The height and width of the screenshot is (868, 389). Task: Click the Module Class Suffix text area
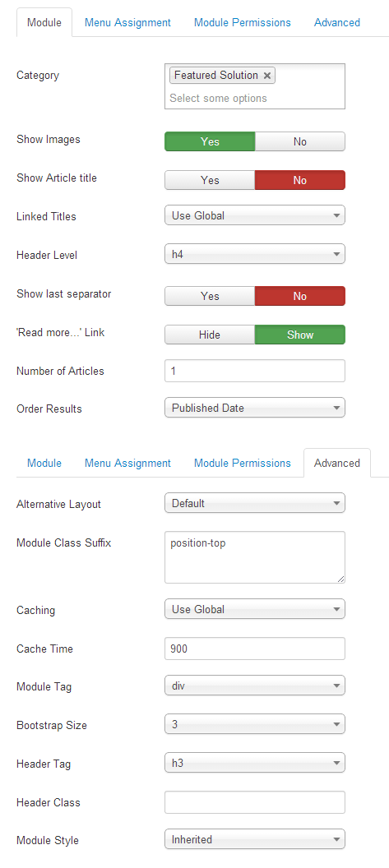(x=255, y=557)
